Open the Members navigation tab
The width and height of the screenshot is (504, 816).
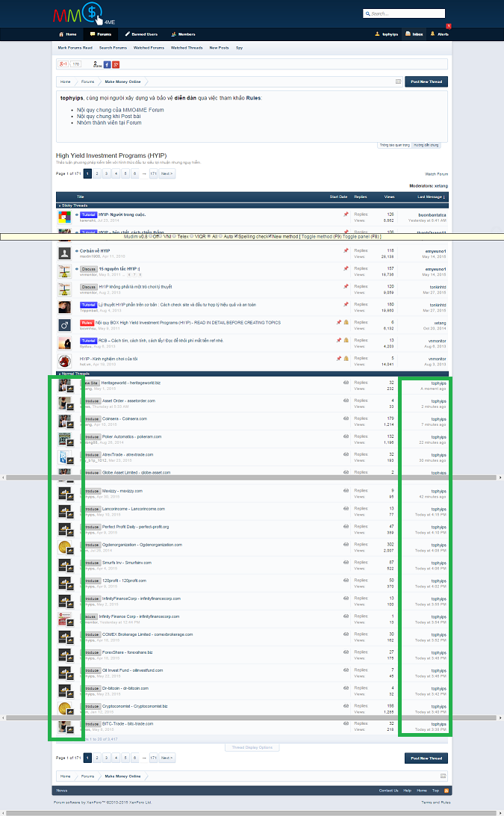pyautogui.click(x=183, y=34)
